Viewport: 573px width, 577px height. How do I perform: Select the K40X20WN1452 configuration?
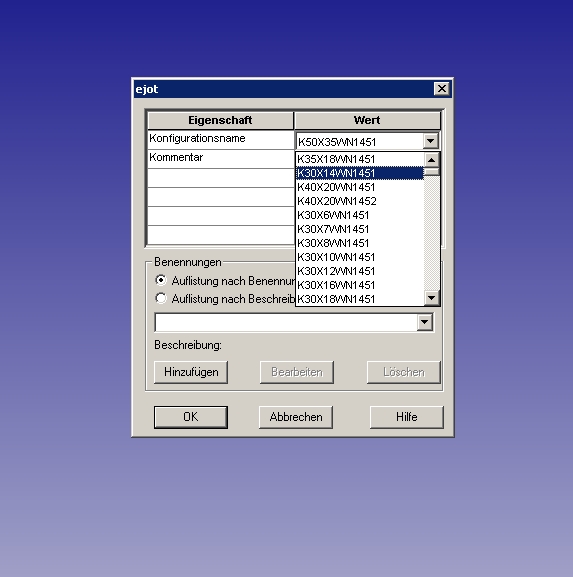(x=360, y=201)
